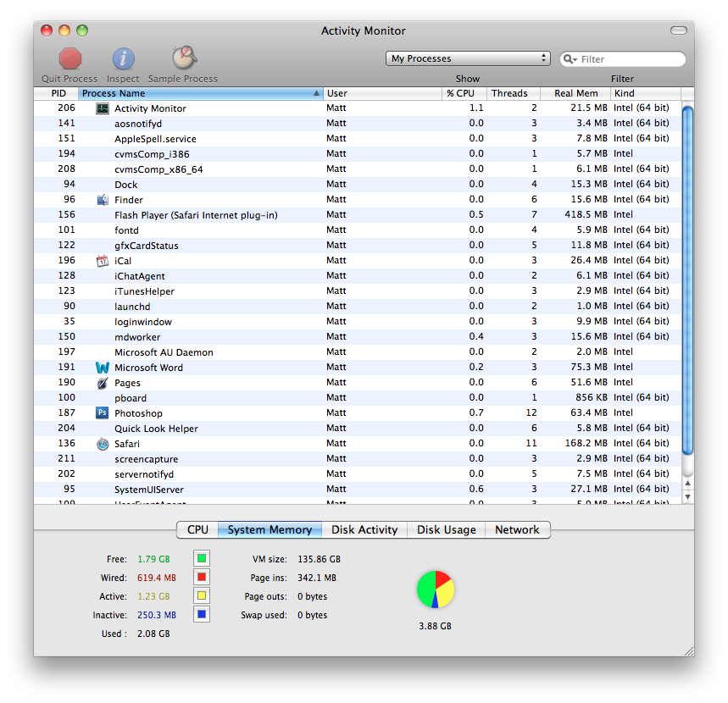This screenshot has height=703, width=728.
Task: Select the AppleSpell.service process row
Action: (358, 139)
